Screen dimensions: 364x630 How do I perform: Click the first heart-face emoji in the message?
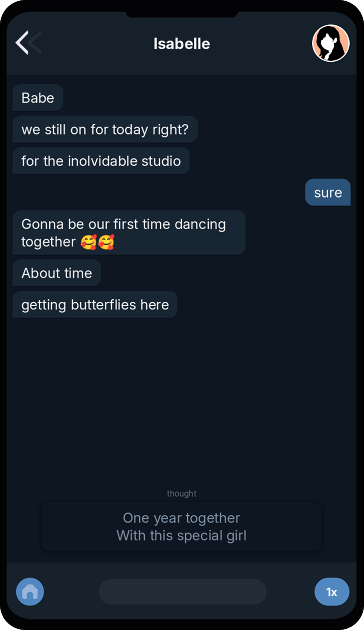(89, 242)
